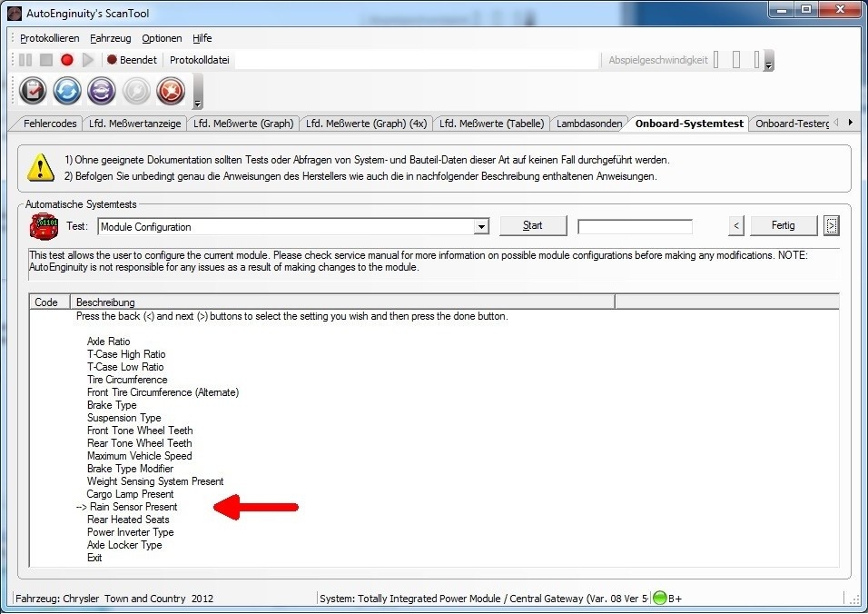
Task: Click the Exit entry in the list
Action: (x=94, y=558)
